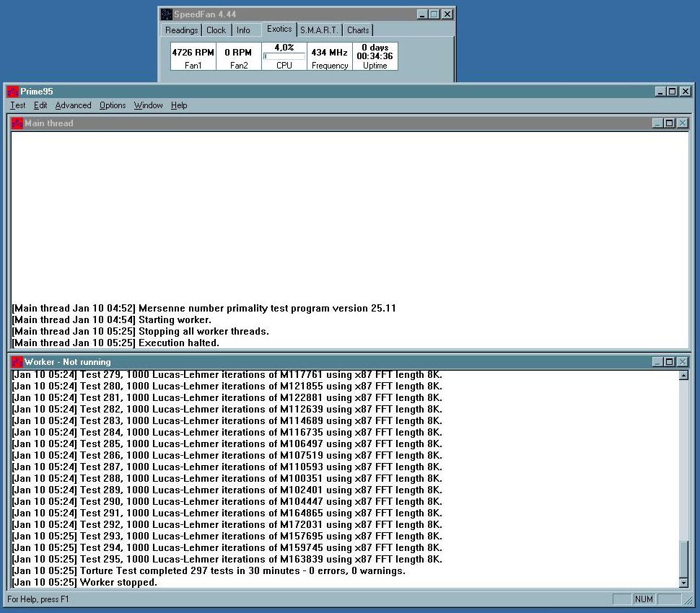Maximize the SpeedFan window
Image resolution: width=700 pixels, height=613 pixels.
coord(434,14)
